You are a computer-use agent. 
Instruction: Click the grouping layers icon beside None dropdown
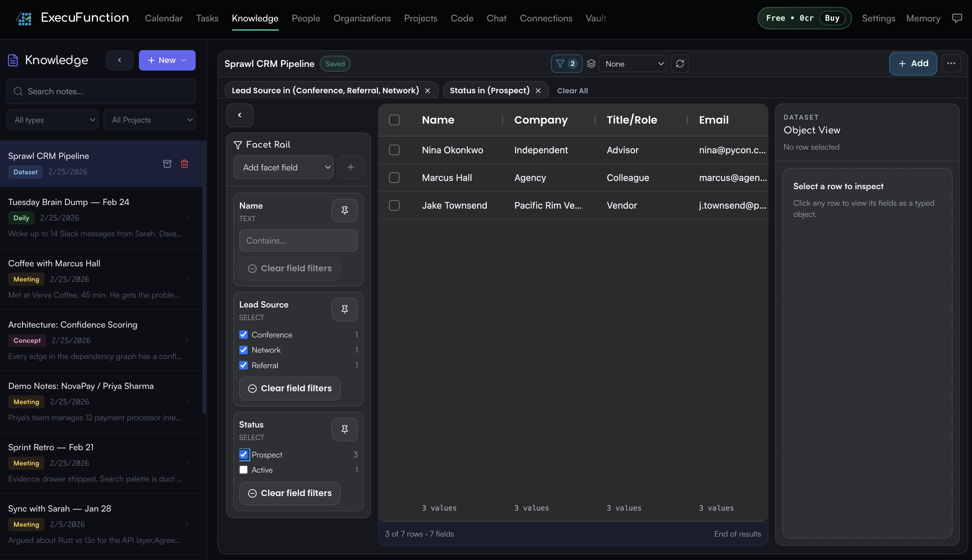pyautogui.click(x=591, y=64)
